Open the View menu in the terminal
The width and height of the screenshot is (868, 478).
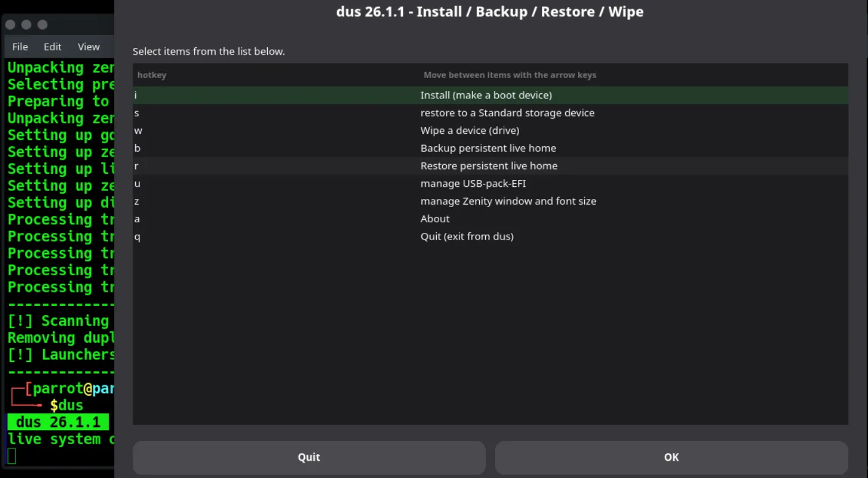pyautogui.click(x=88, y=47)
